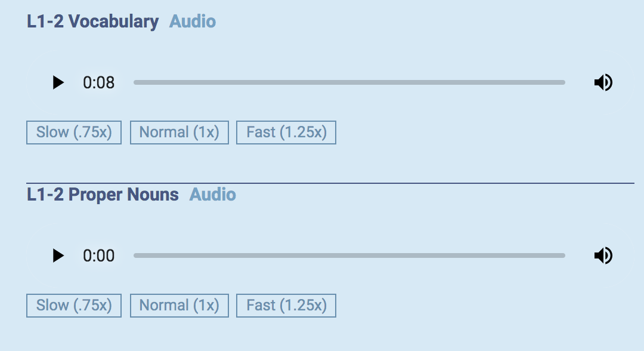Set Proper Nouns audio to Slow (.75x)

click(x=74, y=306)
